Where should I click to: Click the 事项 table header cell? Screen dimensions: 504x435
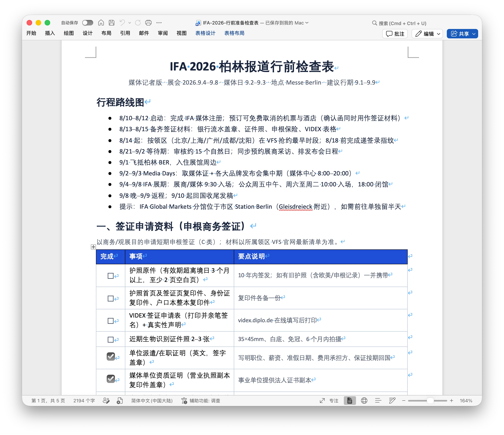tap(180, 256)
